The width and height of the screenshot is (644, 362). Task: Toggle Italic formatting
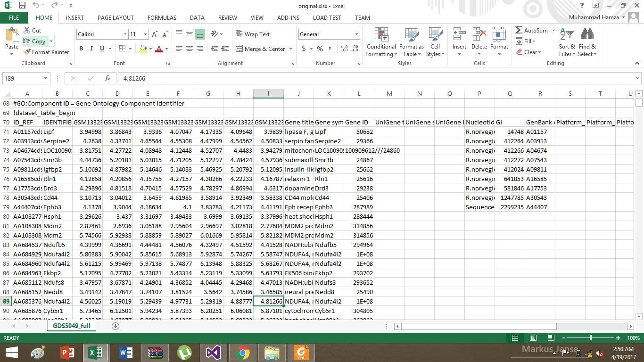click(x=91, y=49)
